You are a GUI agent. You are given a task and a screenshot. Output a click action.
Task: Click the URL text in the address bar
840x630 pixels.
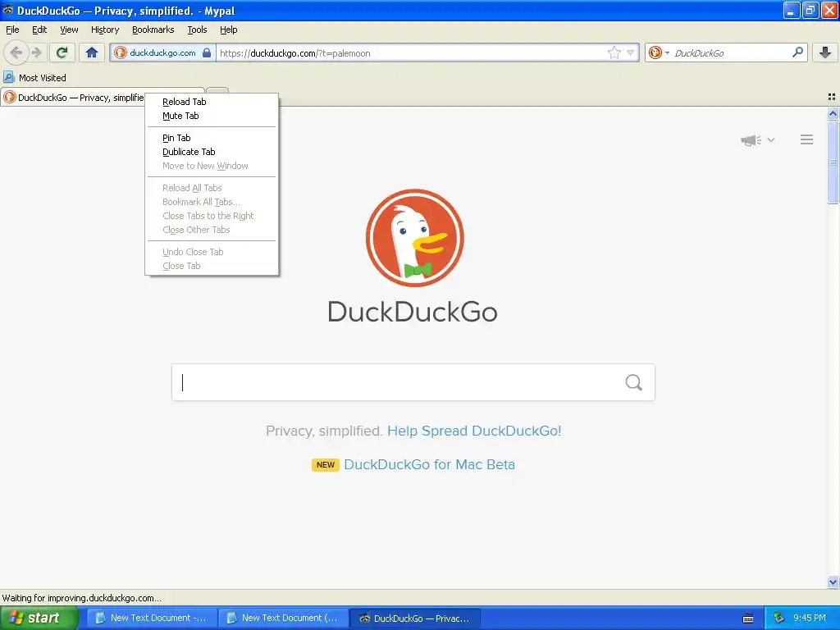coord(295,53)
